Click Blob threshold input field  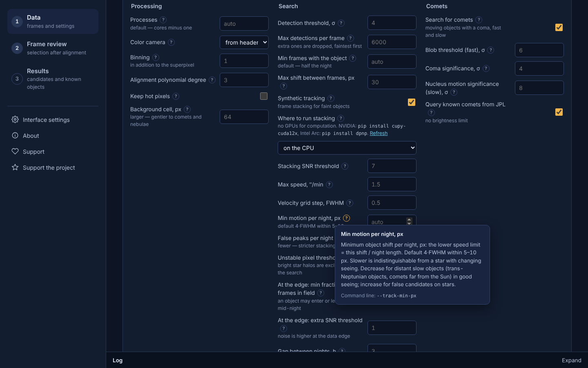(x=539, y=50)
